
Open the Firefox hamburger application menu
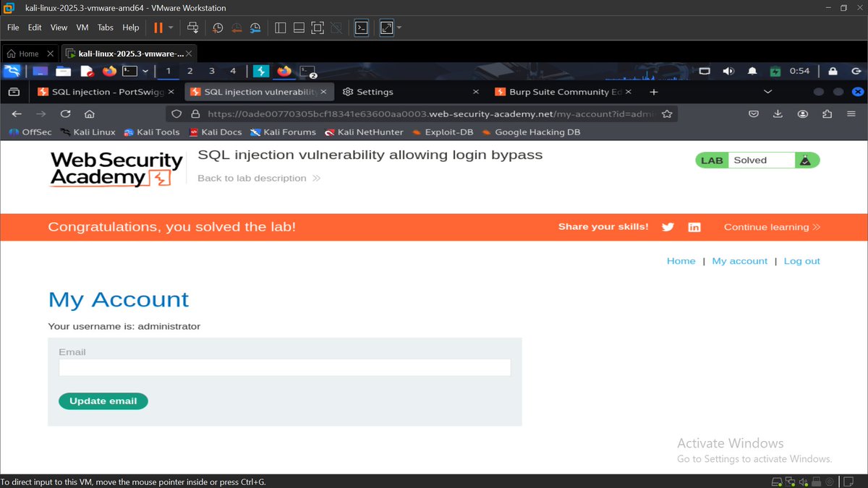(x=851, y=114)
